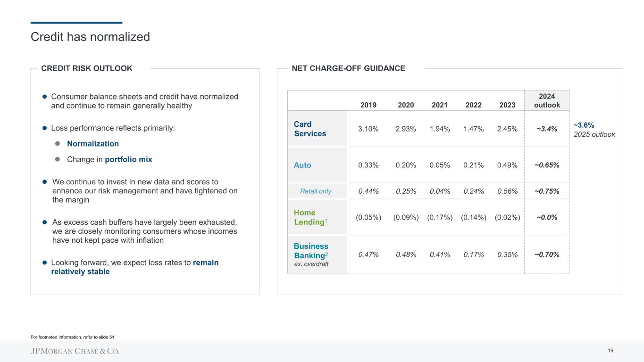Image resolution: width=644 pixels, height=362 pixels.
Task: Click the 'Retail only' sub-row label
Action: click(x=316, y=191)
